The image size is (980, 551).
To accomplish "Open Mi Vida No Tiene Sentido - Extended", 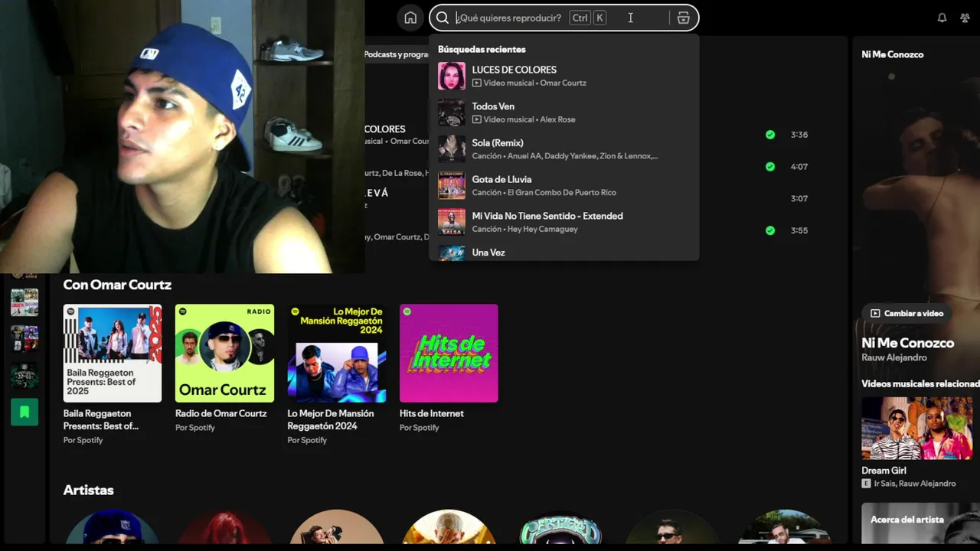I will [563, 223].
